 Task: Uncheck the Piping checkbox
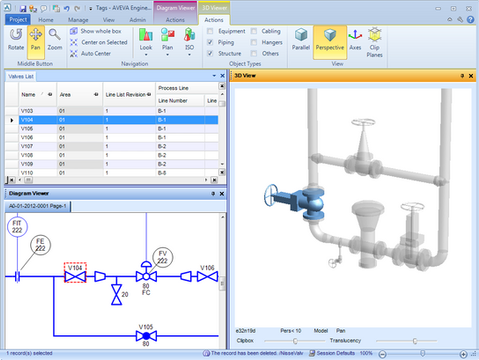coord(210,42)
